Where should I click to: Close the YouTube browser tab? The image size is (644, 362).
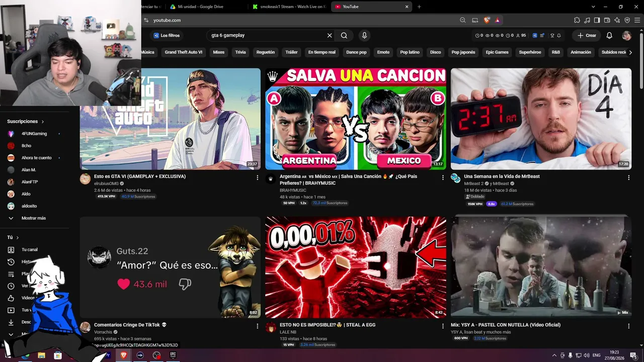(407, 7)
